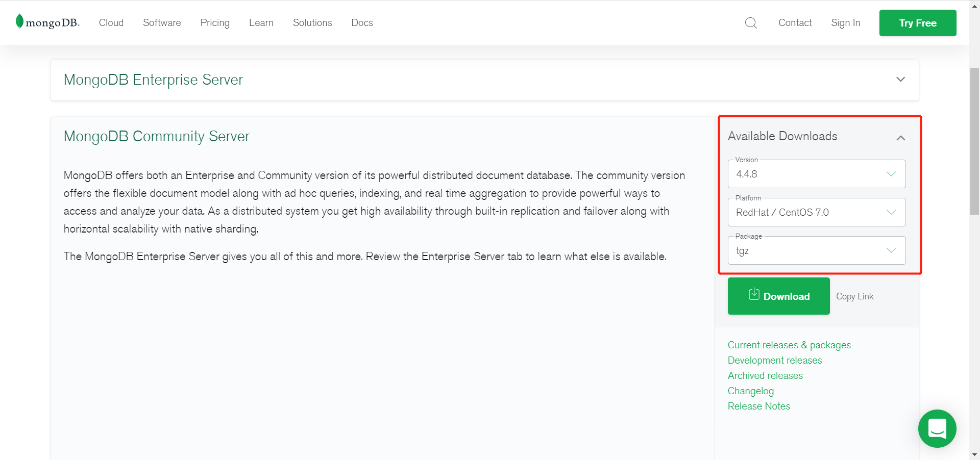Click the MongoDB Enterprise Server heading
The height and width of the screenshot is (460, 980).
click(153, 80)
